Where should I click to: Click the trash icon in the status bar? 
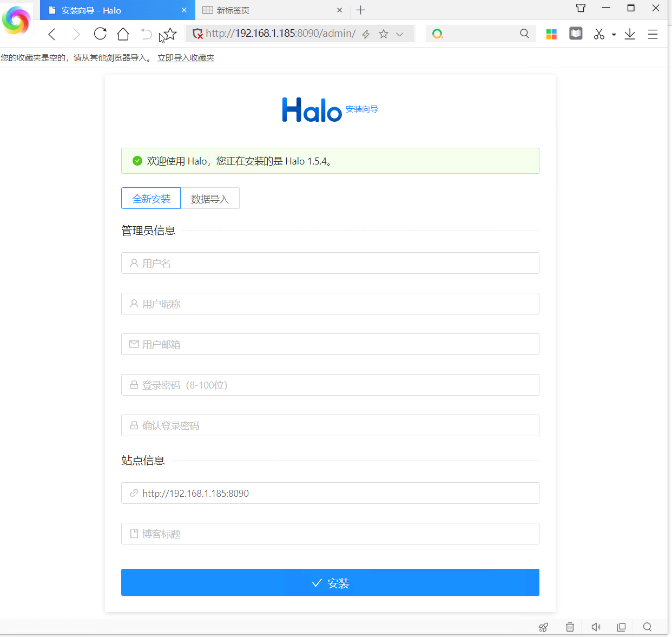(570, 627)
